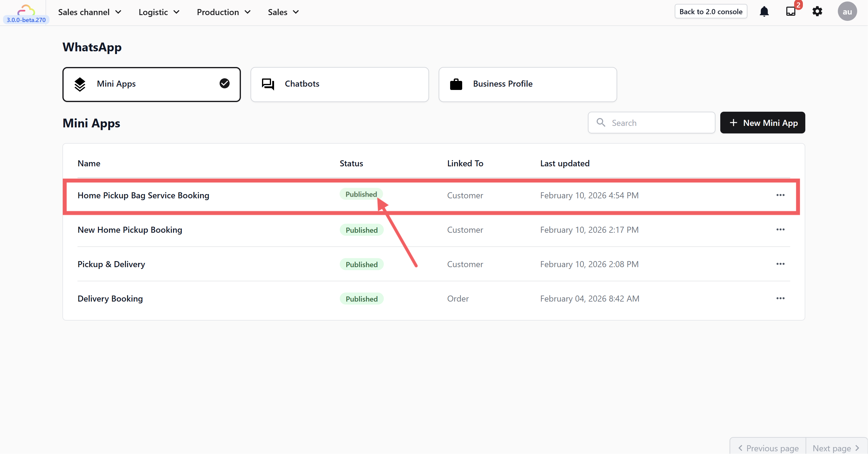This screenshot has width=868, height=454.
Task: Open settings gear icon
Action: (x=817, y=11)
